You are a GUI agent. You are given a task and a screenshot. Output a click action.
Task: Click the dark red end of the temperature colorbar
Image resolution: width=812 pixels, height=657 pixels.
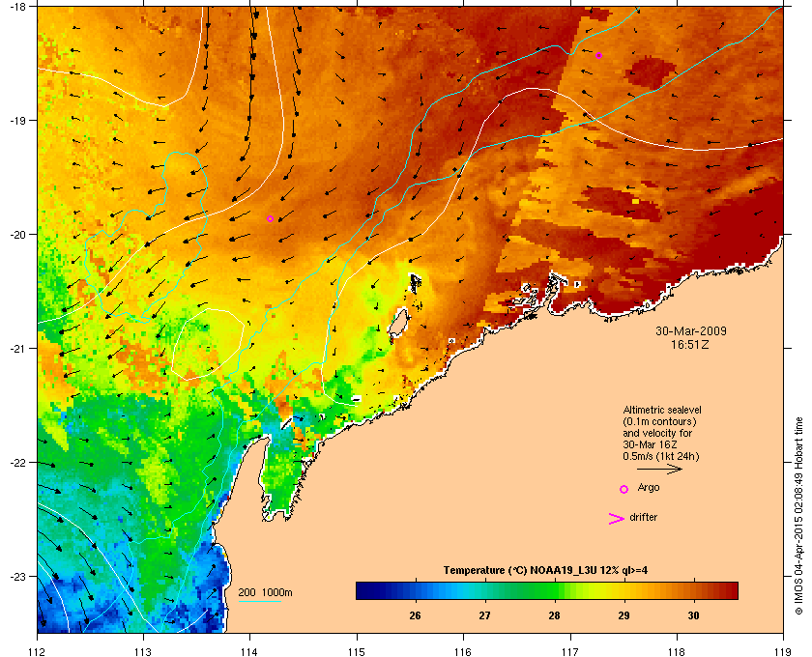pos(729,590)
